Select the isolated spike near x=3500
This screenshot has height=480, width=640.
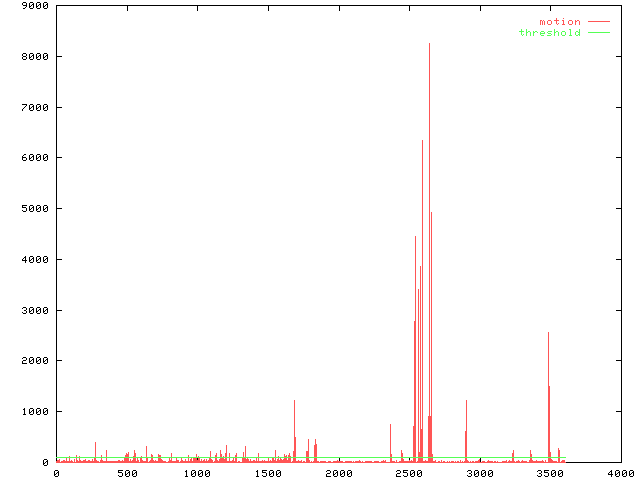coord(548,335)
